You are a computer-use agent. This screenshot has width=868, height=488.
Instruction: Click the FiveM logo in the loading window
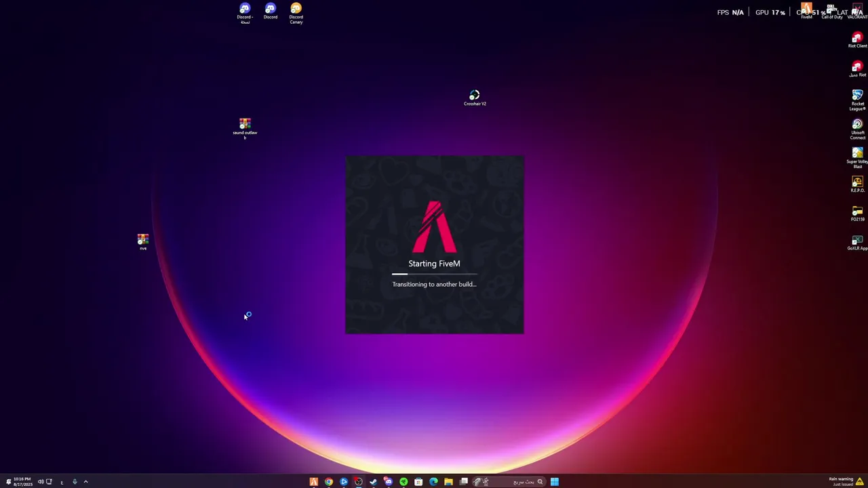(x=434, y=226)
